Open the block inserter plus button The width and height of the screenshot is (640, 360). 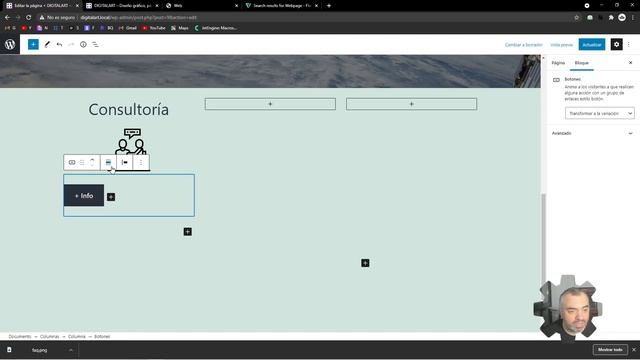coord(33,44)
